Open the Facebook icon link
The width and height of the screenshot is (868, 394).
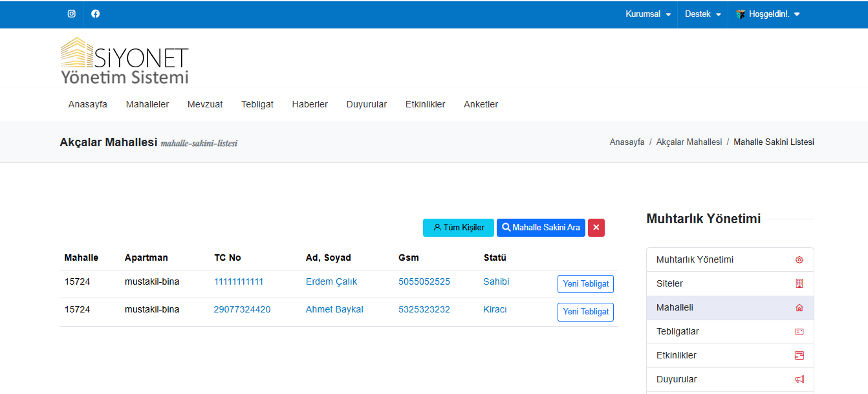click(96, 14)
